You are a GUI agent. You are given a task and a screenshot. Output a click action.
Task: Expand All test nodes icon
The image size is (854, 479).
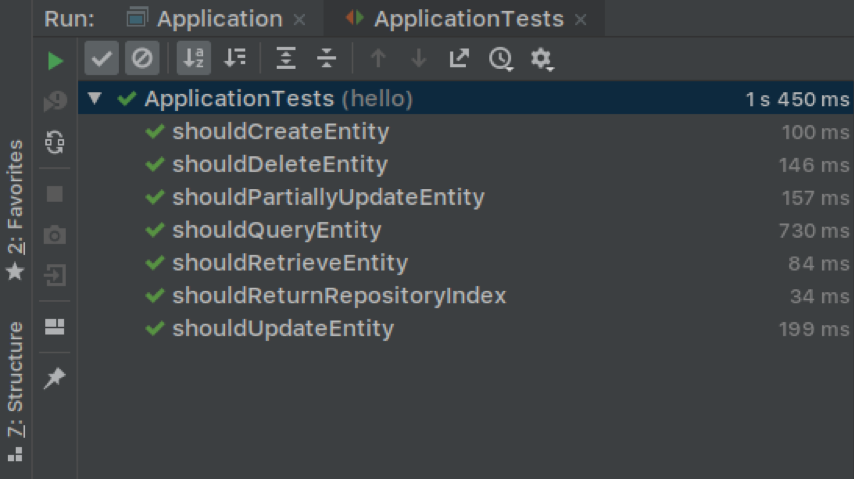point(286,58)
